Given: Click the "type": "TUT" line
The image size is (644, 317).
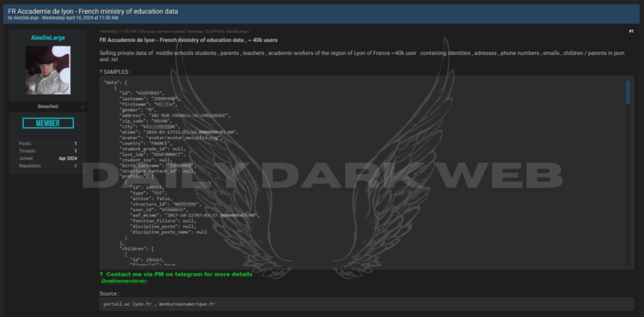Looking at the screenshot, I should (x=149, y=192).
